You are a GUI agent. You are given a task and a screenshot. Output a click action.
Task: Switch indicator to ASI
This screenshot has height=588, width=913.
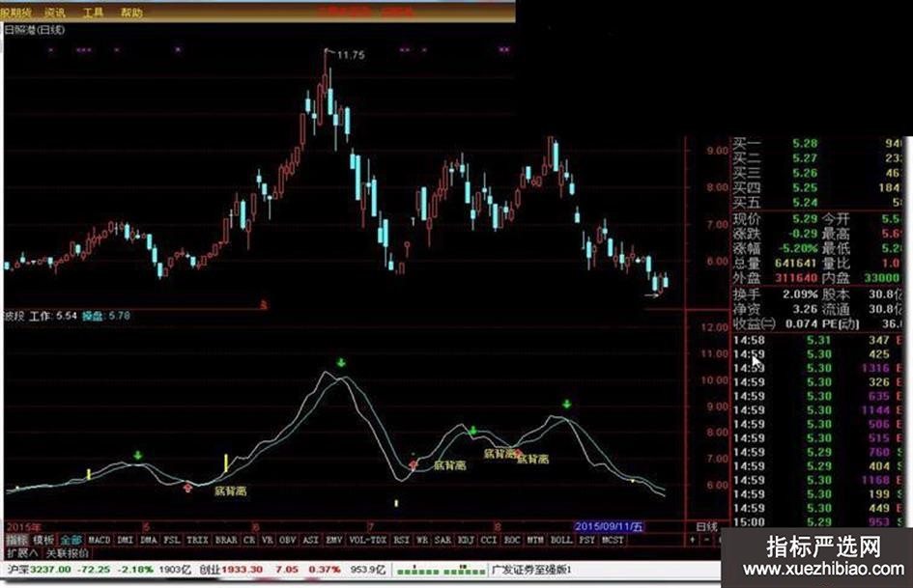coord(310,541)
